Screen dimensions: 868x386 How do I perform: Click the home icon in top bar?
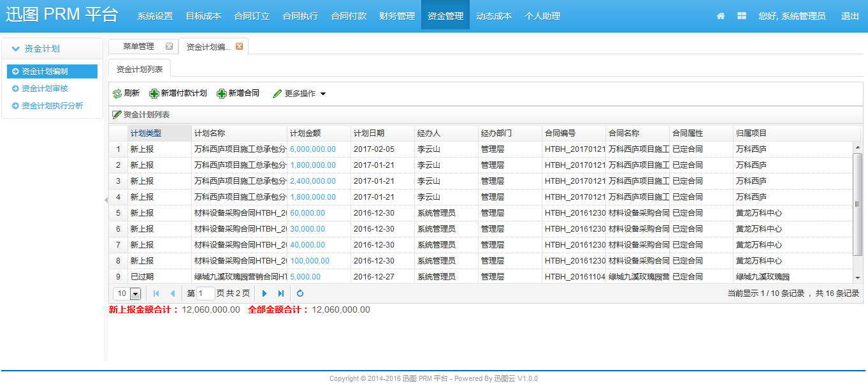721,16
